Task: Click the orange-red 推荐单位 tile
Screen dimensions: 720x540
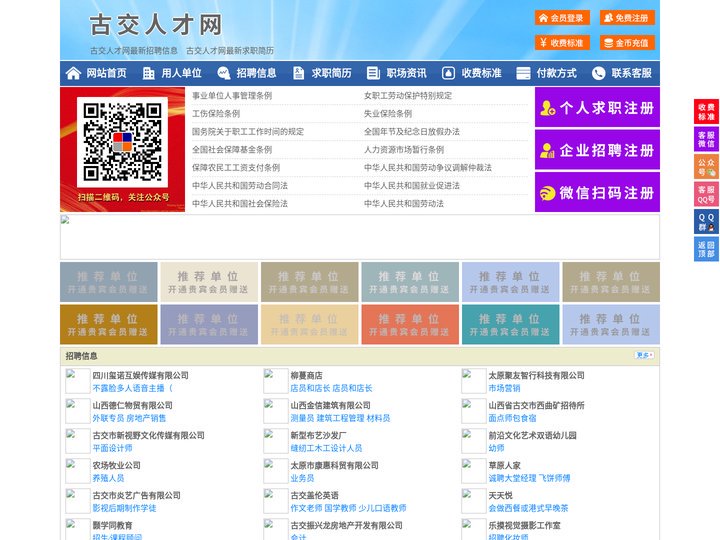Action: click(410, 325)
